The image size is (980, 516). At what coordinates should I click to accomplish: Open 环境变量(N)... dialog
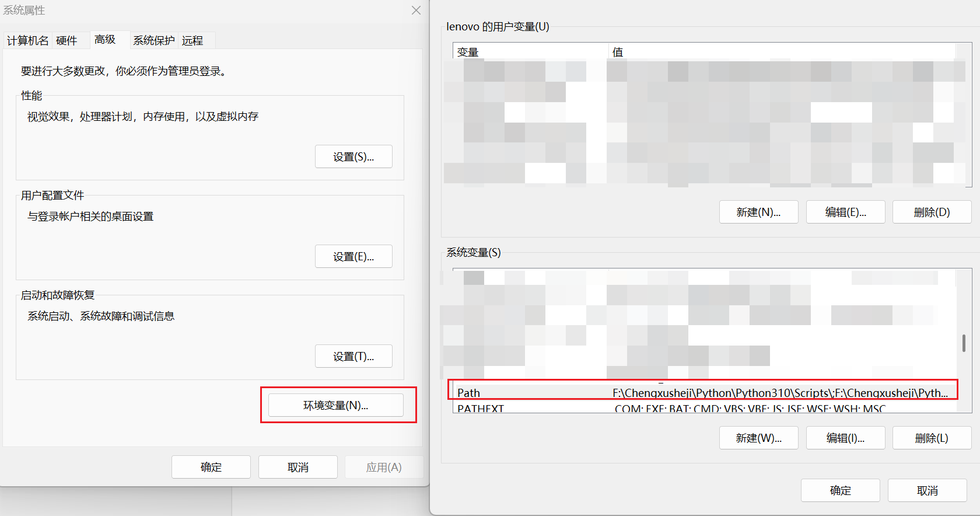click(336, 405)
